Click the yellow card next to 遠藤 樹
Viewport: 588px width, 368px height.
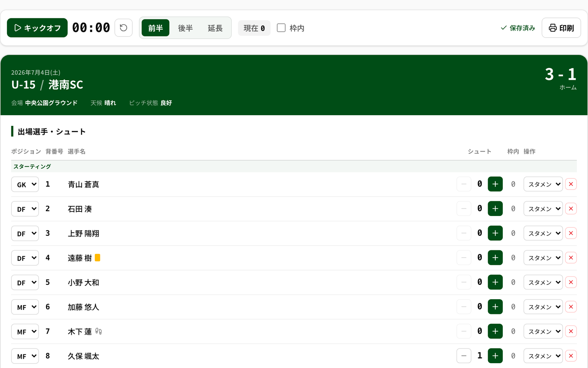97,258
